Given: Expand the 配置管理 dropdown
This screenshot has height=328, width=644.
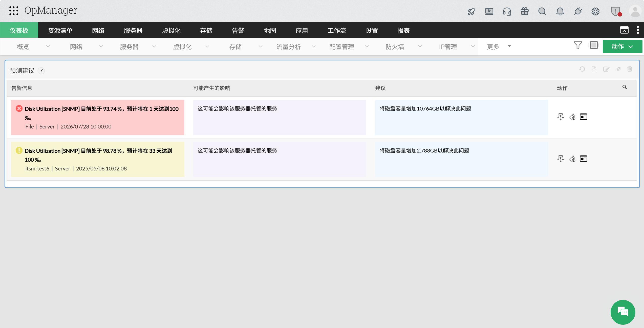Looking at the screenshot, I should point(367,47).
